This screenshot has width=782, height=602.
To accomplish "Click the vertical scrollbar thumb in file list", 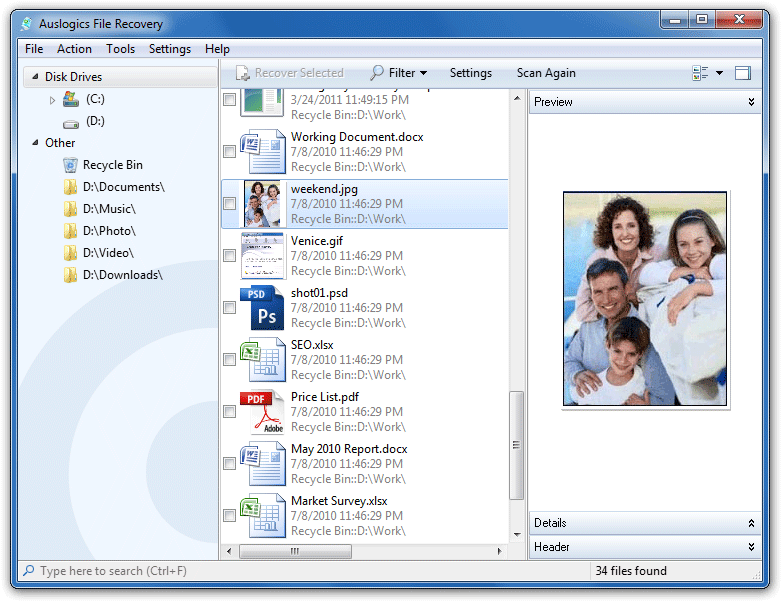I will [516, 445].
